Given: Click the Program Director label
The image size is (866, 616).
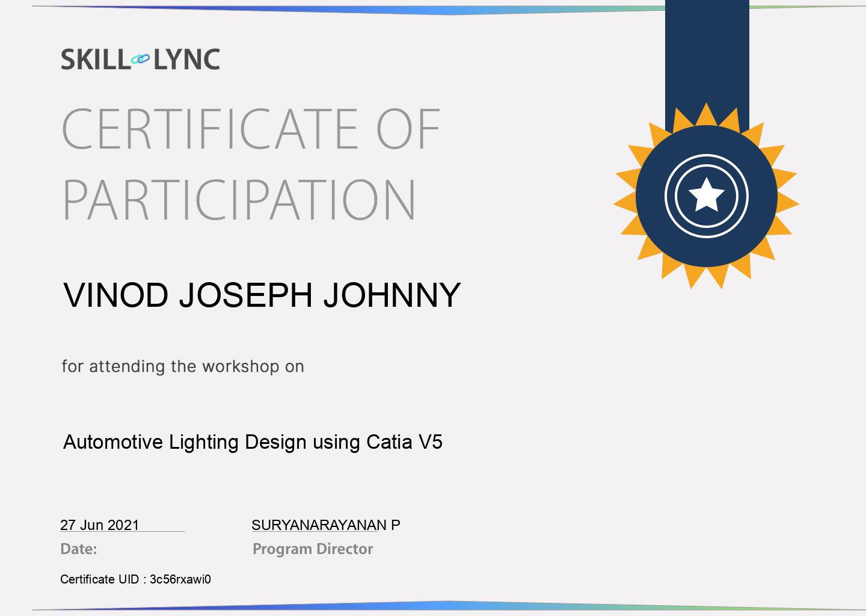Looking at the screenshot, I should [x=312, y=548].
